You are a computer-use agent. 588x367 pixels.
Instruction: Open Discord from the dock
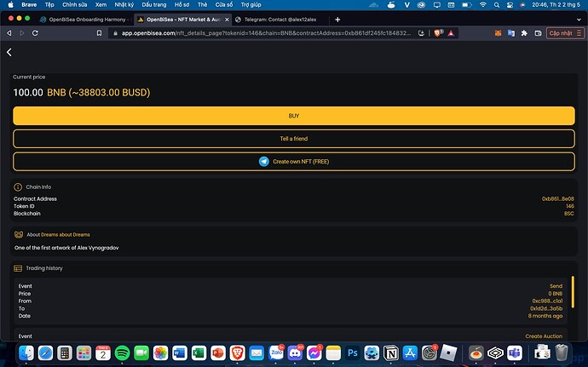295,353
